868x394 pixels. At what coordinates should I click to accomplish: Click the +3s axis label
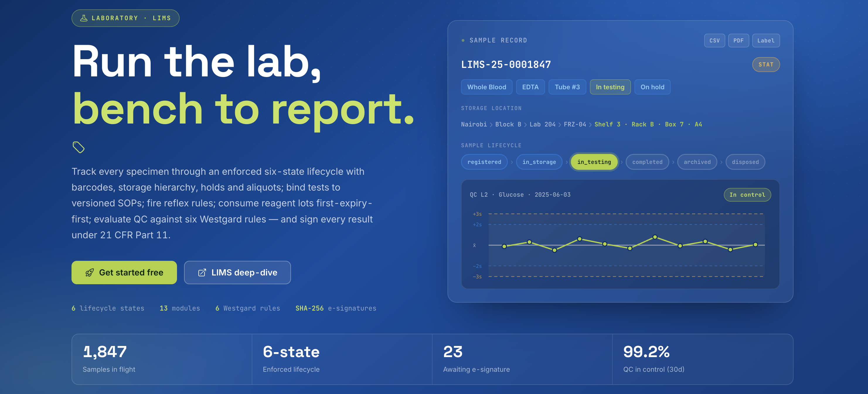click(x=477, y=214)
